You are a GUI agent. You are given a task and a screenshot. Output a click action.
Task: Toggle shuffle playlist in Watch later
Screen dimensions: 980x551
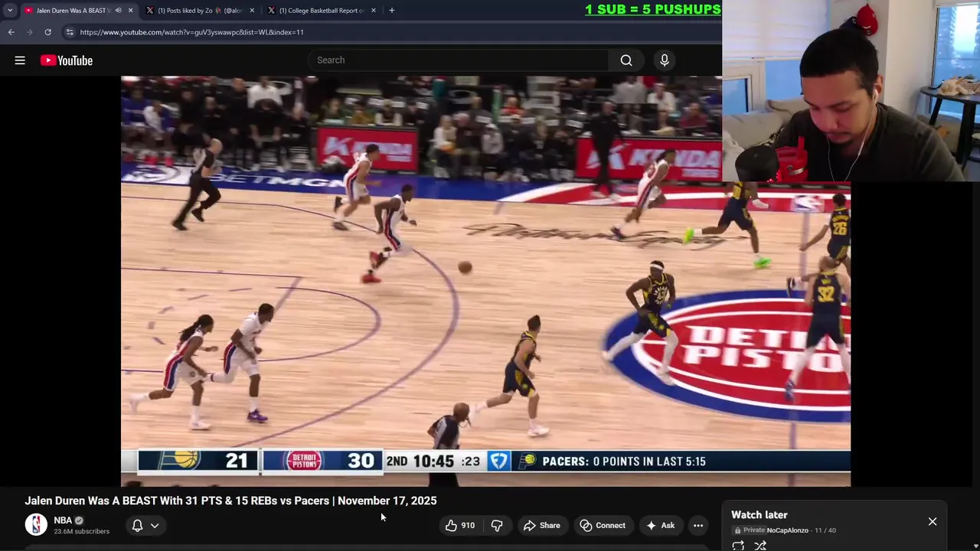[x=760, y=546]
